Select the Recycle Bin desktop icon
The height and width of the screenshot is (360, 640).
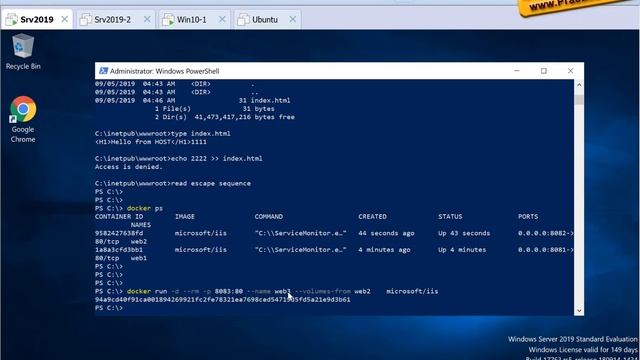(23, 52)
